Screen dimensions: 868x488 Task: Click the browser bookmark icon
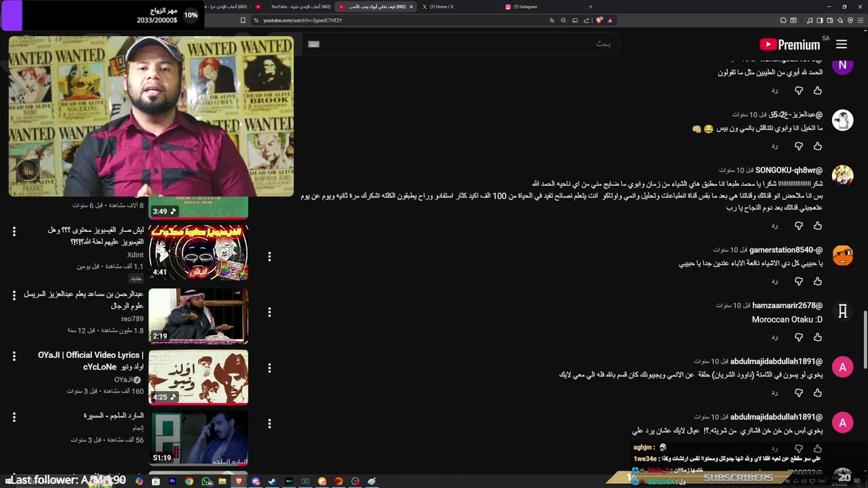pyautogui.click(x=243, y=20)
